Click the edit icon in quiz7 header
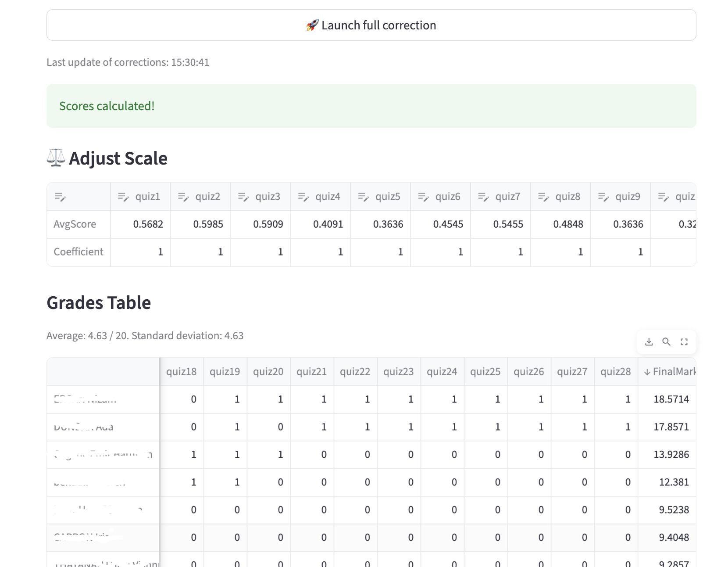The image size is (728, 567). 483,197
